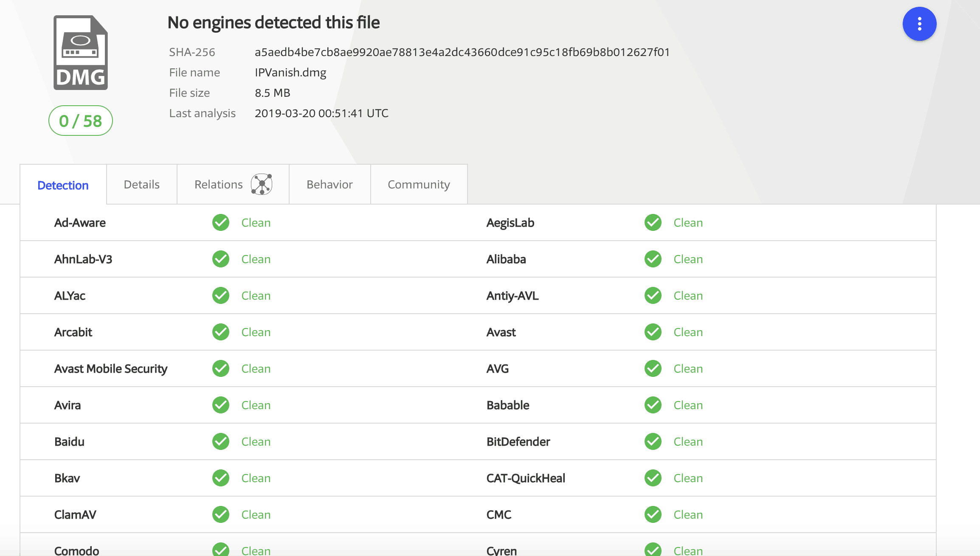980x556 pixels.
Task: Click the Clean result for Alibaba
Action: click(688, 259)
